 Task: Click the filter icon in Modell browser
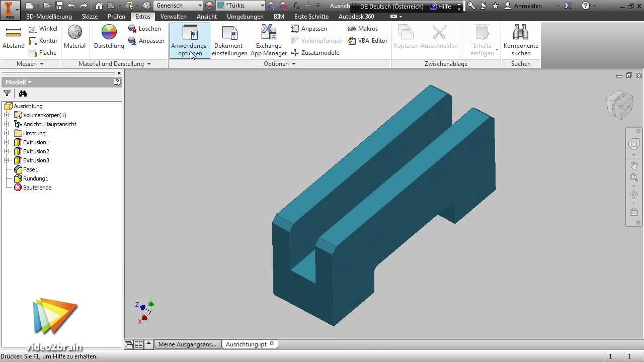pyautogui.click(x=7, y=94)
